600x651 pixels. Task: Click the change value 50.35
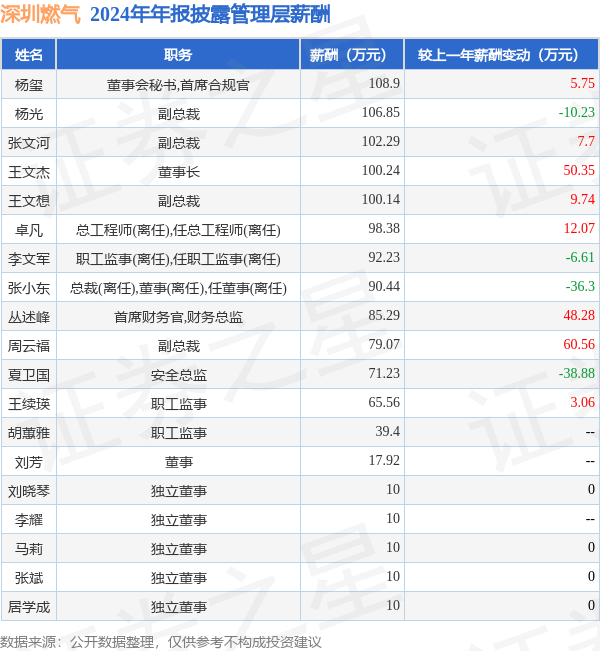click(579, 170)
